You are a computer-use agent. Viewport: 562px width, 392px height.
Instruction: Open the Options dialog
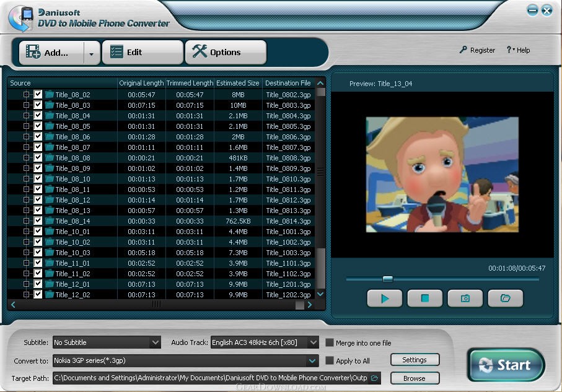(x=226, y=52)
